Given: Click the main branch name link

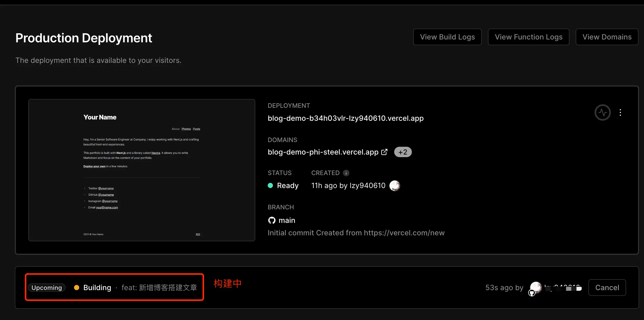Looking at the screenshot, I should [287, 220].
